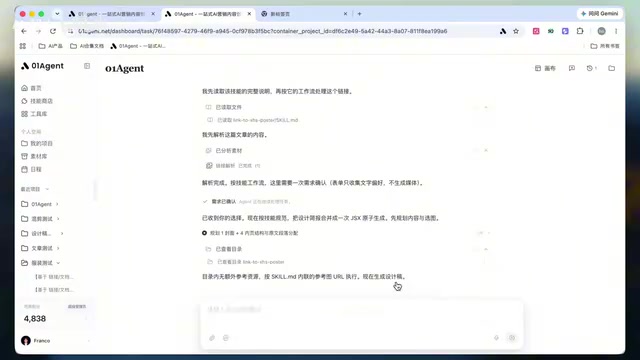This screenshot has height=360, width=640.
Task: Click the credits balance 4,838
Action: click(35, 319)
